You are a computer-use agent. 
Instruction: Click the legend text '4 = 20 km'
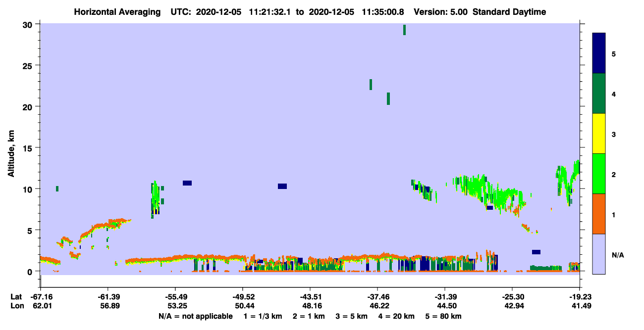397,316
